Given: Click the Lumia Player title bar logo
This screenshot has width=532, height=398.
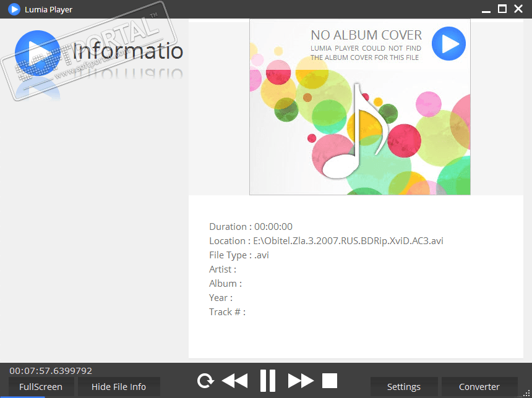Looking at the screenshot, I should coord(14,9).
